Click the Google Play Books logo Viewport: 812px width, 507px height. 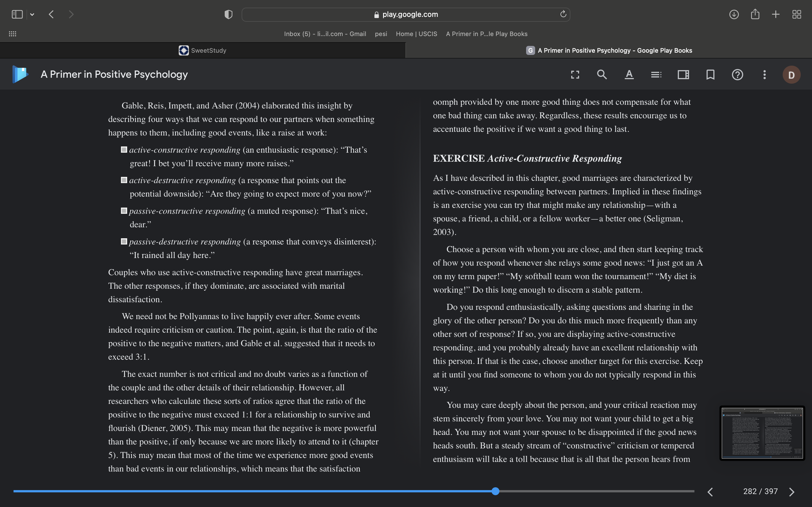point(20,74)
